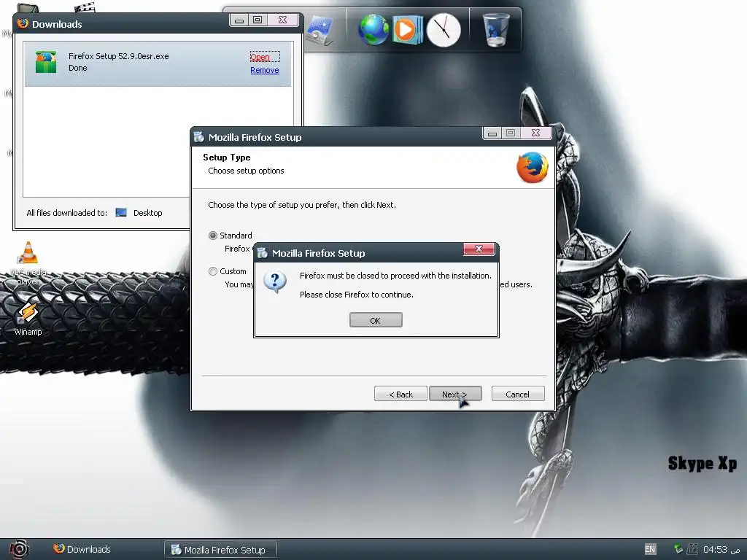
Task: Close the Downloads window
Action: 282,20
